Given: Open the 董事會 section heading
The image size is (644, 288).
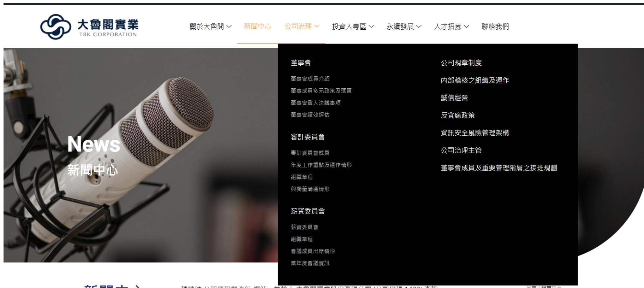Looking at the screenshot, I should click(x=301, y=63).
